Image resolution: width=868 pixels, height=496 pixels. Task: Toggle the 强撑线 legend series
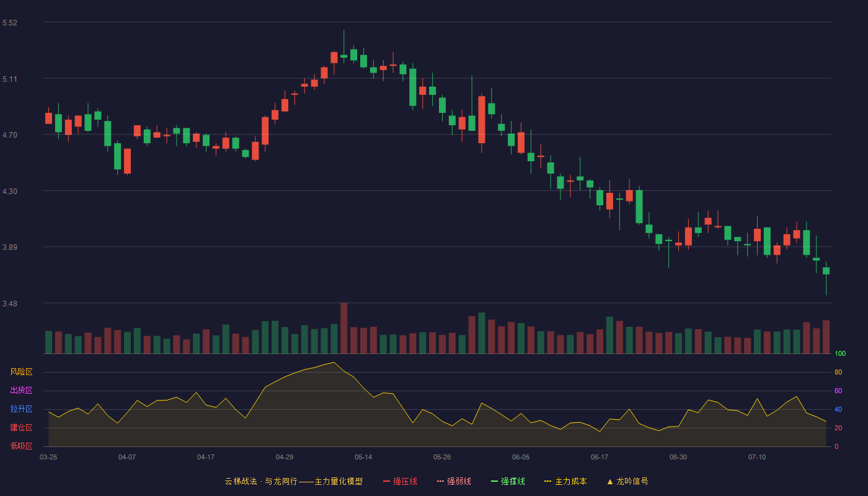point(508,481)
